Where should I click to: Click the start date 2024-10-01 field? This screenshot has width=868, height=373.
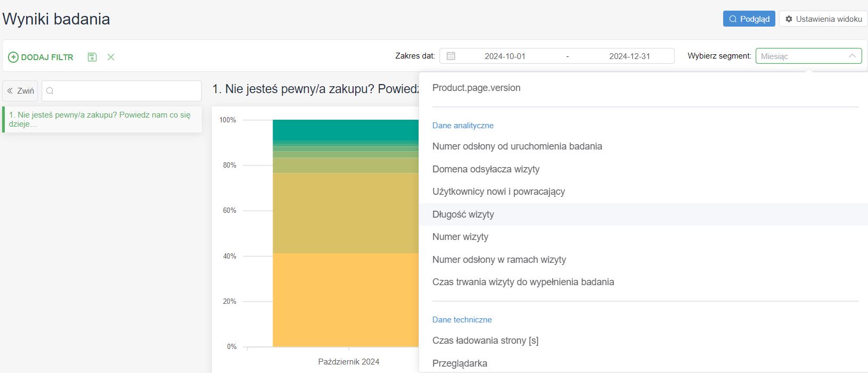pyautogui.click(x=505, y=56)
